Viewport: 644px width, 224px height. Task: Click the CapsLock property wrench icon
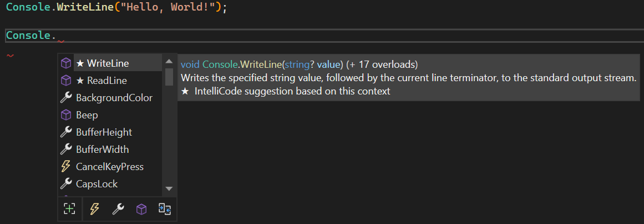(66, 184)
